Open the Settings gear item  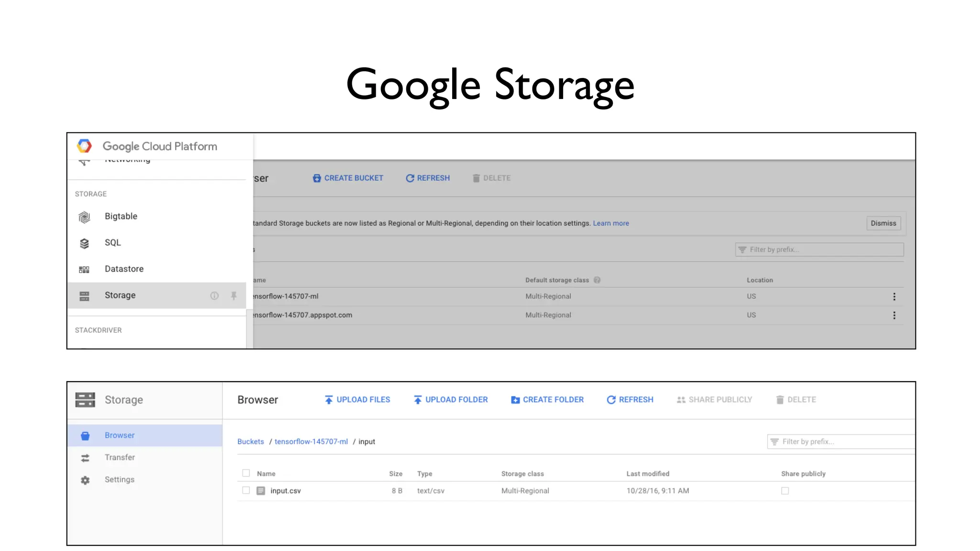[119, 480]
